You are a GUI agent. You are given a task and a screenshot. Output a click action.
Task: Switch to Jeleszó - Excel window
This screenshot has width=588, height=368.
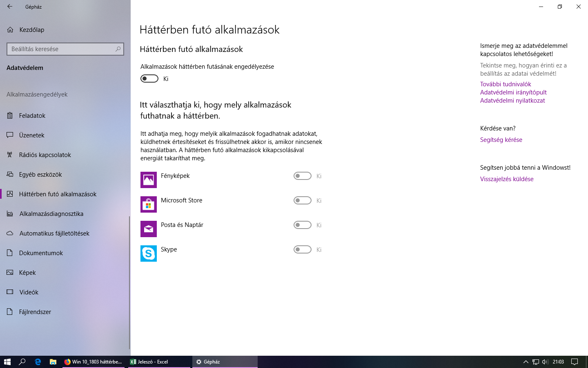coord(159,362)
